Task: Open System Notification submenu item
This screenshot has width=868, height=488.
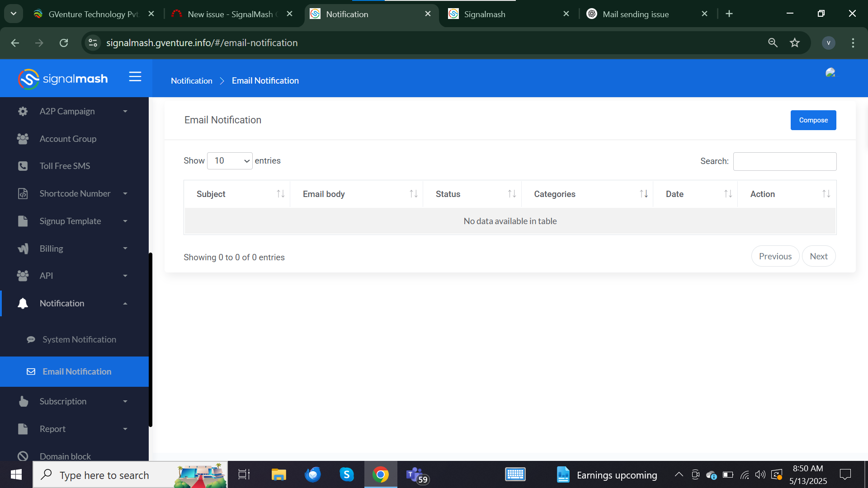Action: 79,339
